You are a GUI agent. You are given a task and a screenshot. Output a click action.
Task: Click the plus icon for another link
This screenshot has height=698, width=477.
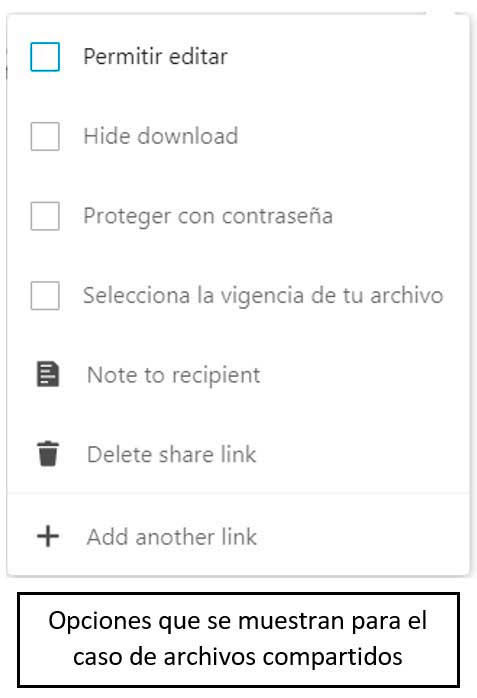pos(48,536)
